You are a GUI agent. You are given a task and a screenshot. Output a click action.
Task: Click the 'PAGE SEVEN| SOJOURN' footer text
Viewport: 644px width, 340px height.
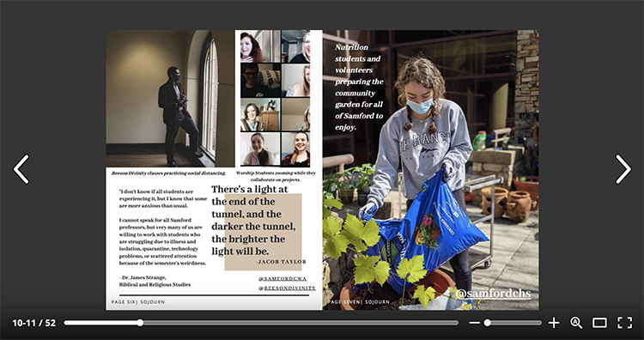pos(359,302)
